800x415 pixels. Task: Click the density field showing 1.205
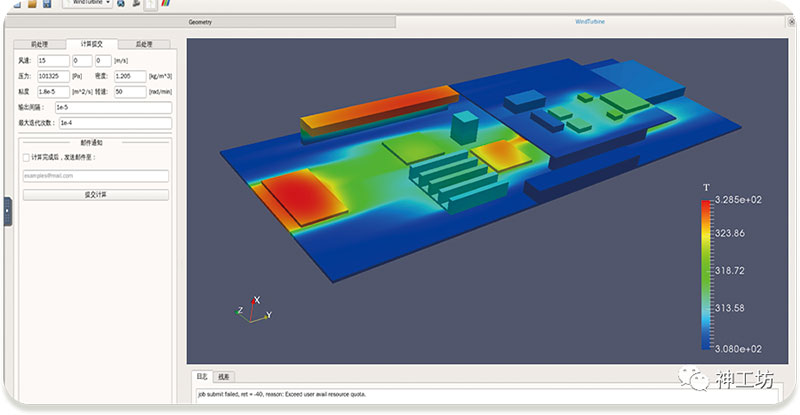click(x=130, y=76)
